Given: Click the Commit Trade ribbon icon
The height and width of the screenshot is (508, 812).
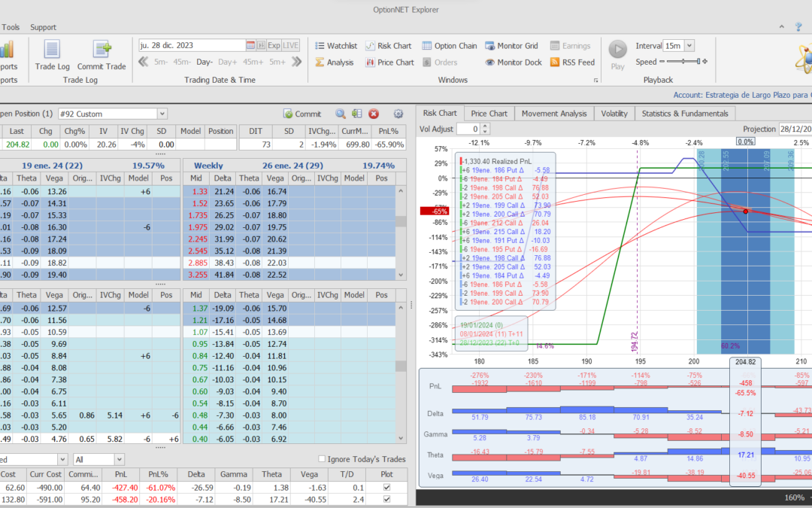Looking at the screenshot, I should pyautogui.click(x=101, y=50).
